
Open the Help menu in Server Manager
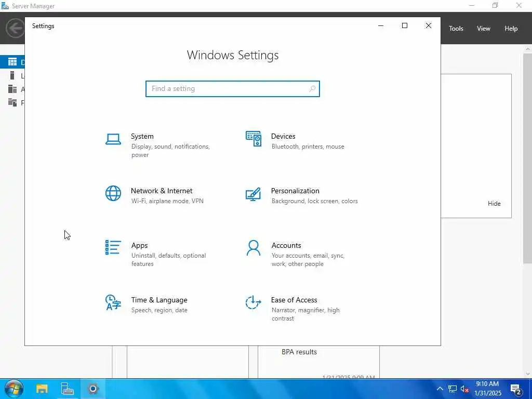pos(511,29)
